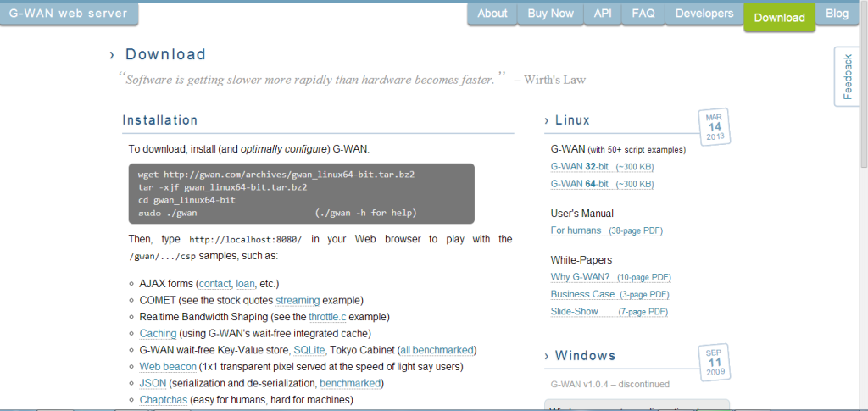This screenshot has height=411, width=868.
Task: Open the For humans user manual PDF
Action: (606, 230)
